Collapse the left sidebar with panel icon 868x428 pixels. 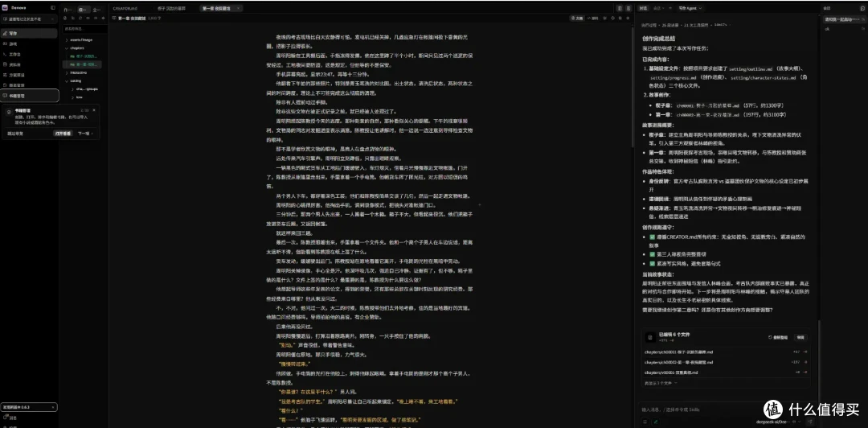click(52, 8)
